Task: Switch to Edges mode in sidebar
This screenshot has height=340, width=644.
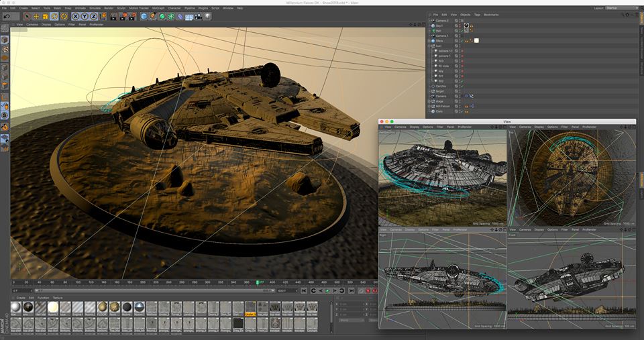Action: pyautogui.click(x=5, y=76)
